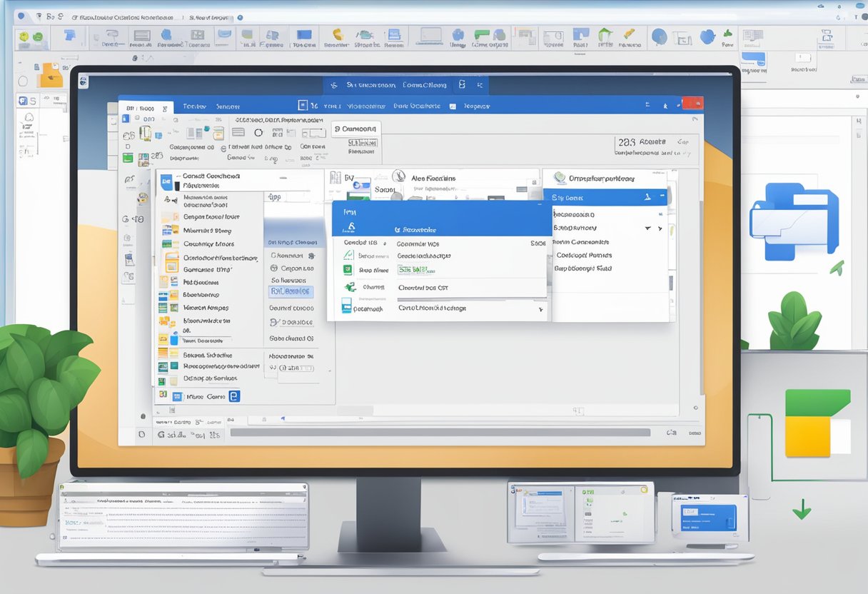Switch to the first white tab of the window
The width and height of the screenshot is (868, 594).
pyautogui.click(x=146, y=108)
